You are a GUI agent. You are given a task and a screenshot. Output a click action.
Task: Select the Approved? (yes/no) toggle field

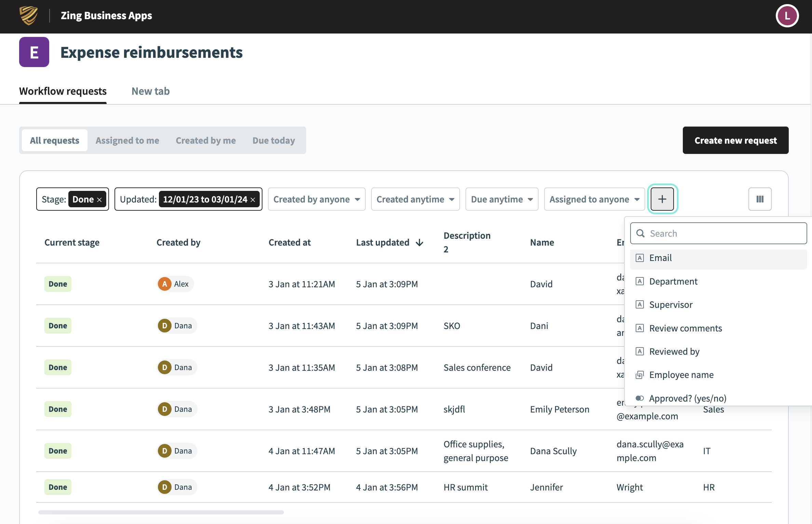687,398
